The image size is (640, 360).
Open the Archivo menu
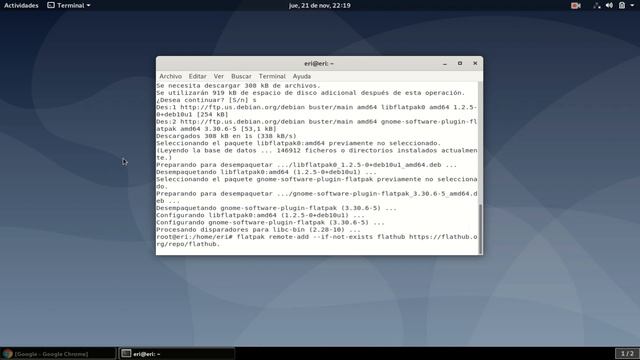(x=171, y=76)
